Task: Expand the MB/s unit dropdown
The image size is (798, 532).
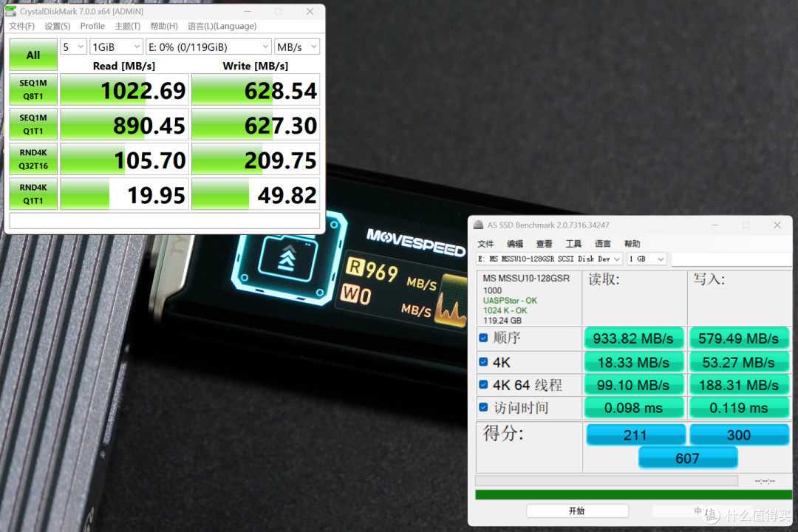Action: (297, 47)
